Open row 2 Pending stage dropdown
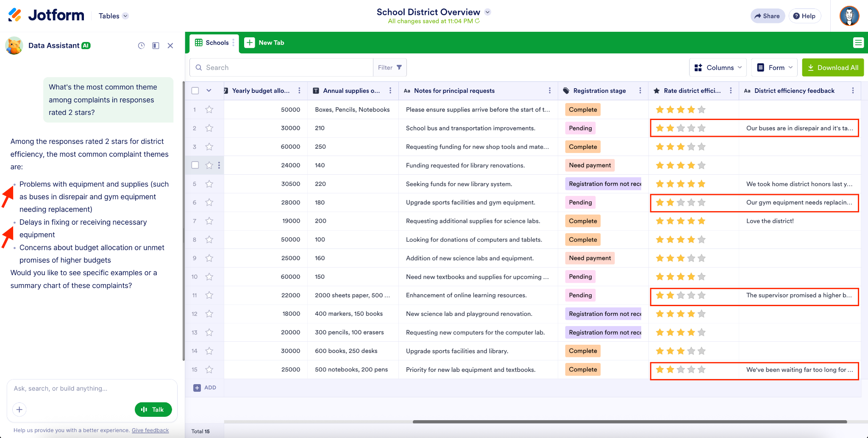The width and height of the screenshot is (868, 438). (580, 128)
